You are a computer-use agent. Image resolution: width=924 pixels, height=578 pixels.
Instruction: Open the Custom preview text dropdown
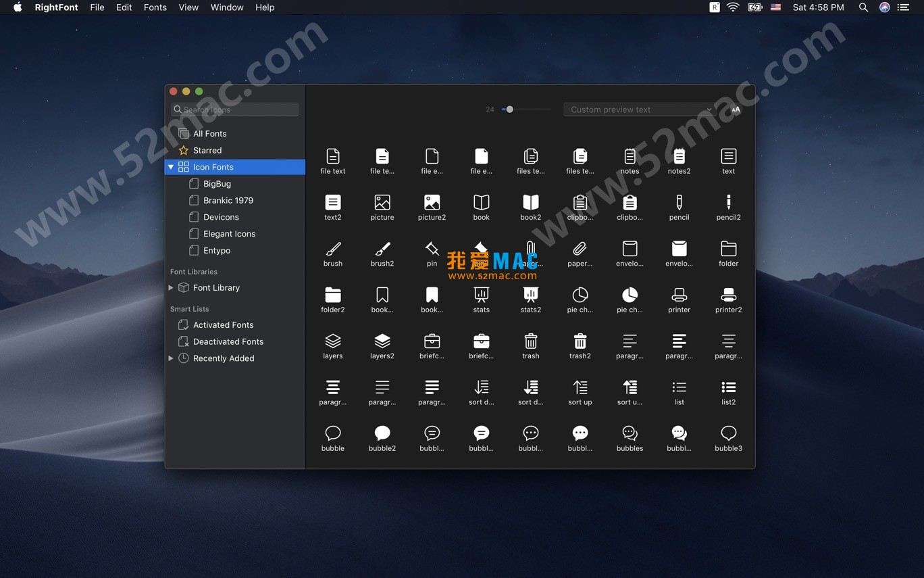pos(641,110)
